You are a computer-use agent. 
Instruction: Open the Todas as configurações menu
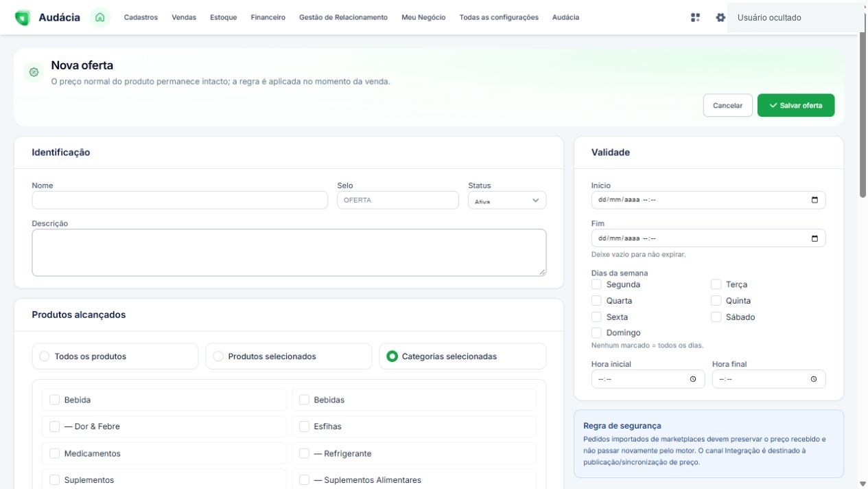pos(499,18)
